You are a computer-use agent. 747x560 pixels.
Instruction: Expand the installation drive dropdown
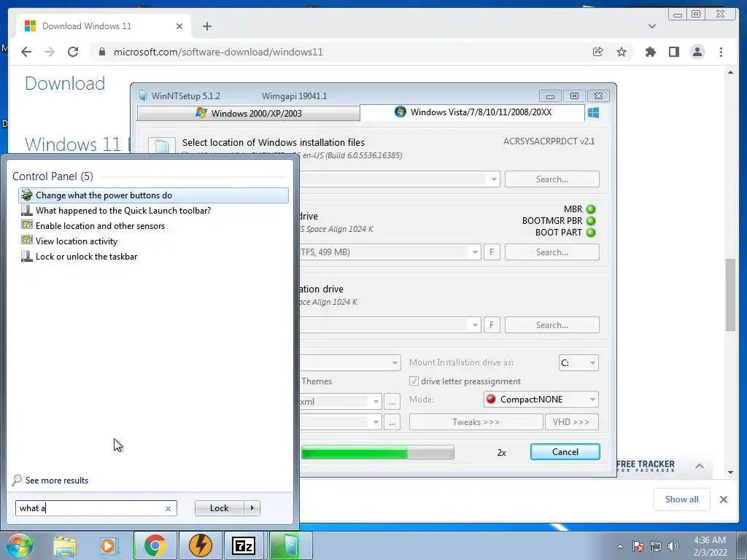(474, 324)
